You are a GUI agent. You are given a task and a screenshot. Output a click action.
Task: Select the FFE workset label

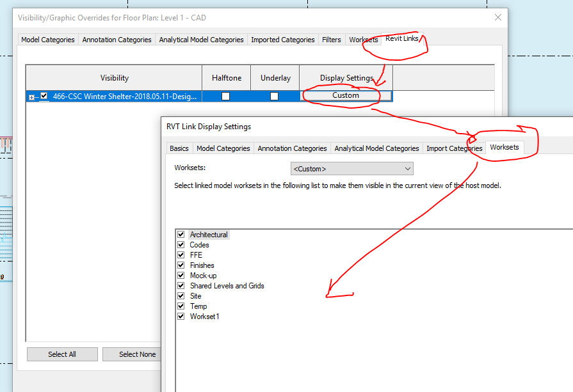[x=197, y=255]
